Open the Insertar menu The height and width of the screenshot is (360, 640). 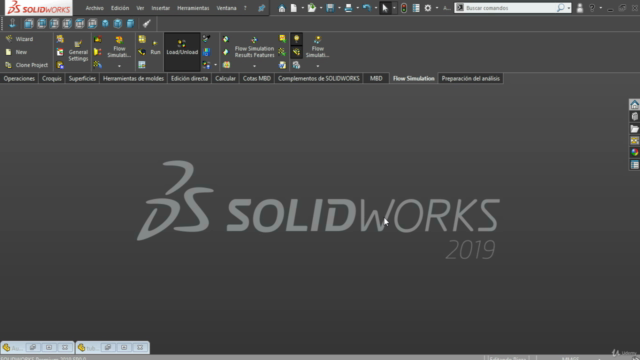[x=160, y=8]
